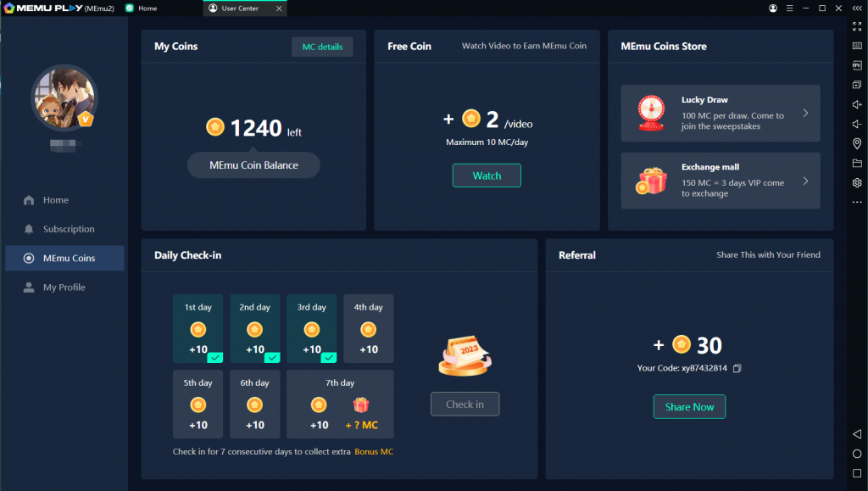Viewport: 868px width, 491px height.
Task: Open the virtual location (GPS) tool
Action: (x=857, y=143)
